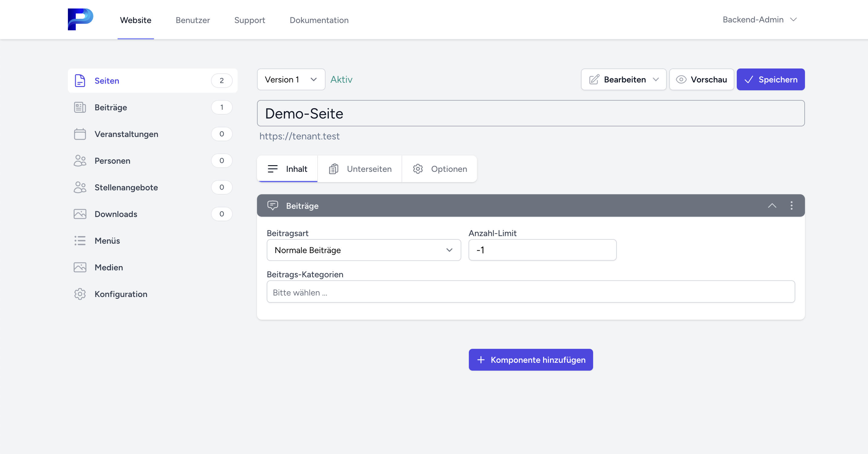Click the Menüs list icon
The height and width of the screenshot is (454, 868).
click(x=80, y=240)
